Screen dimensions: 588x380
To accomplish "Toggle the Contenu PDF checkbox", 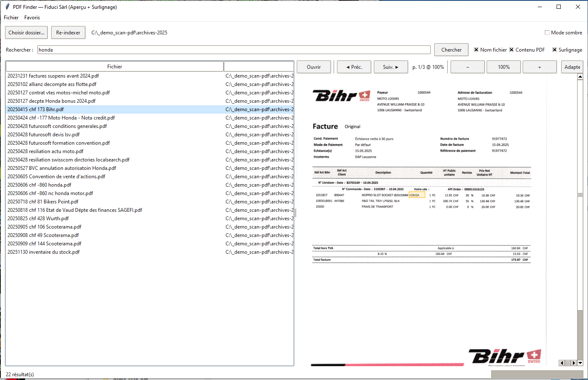I will pos(511,49).
